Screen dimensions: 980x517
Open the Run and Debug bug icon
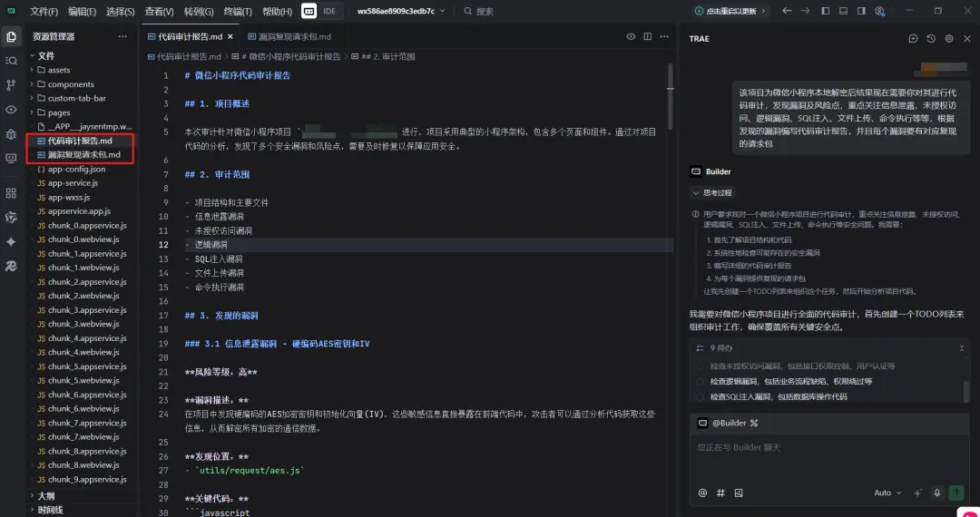tap(11, 133)
